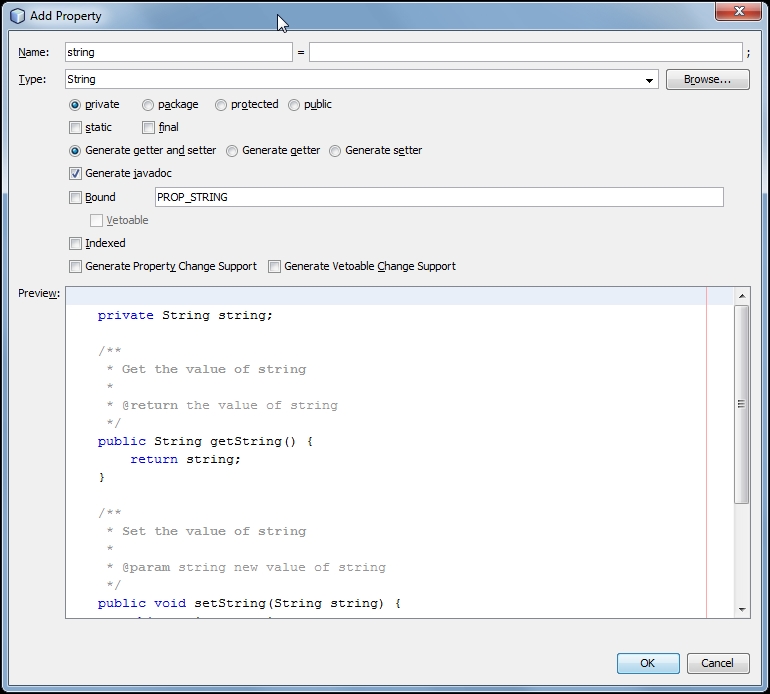Check Generate Property Change Support

(75, 266)
